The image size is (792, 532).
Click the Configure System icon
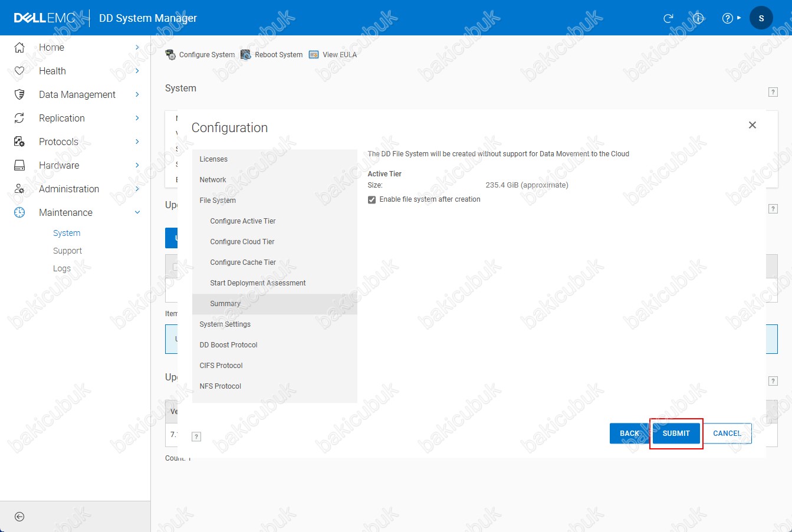(170, 55)
